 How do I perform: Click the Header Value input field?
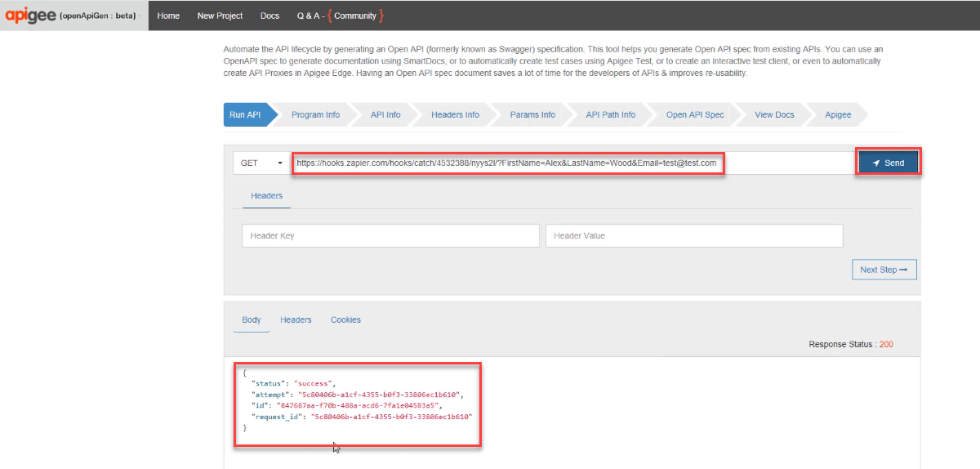694,235
